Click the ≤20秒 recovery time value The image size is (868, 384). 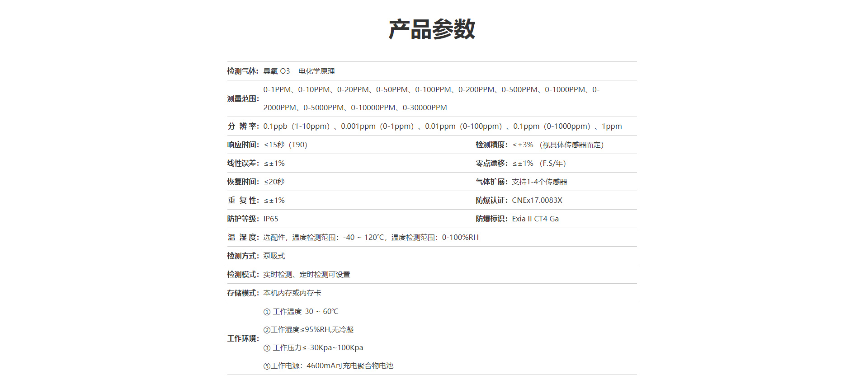point(274,182)
